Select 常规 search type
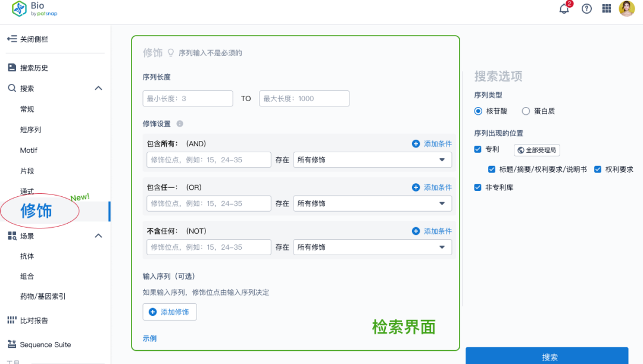Viewport: 643px width, 364px height. click(27, 109)
